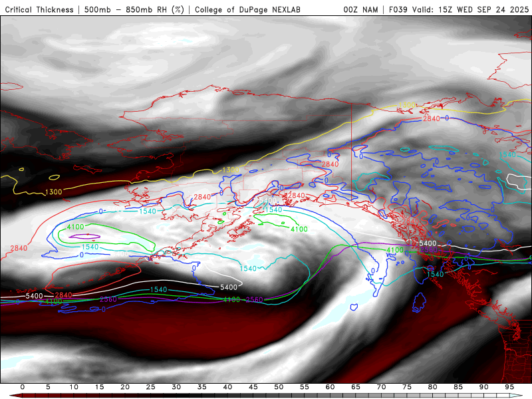Click the 80 tick label on the color scale
Screen dimensions: 532x399
(433, 387)
